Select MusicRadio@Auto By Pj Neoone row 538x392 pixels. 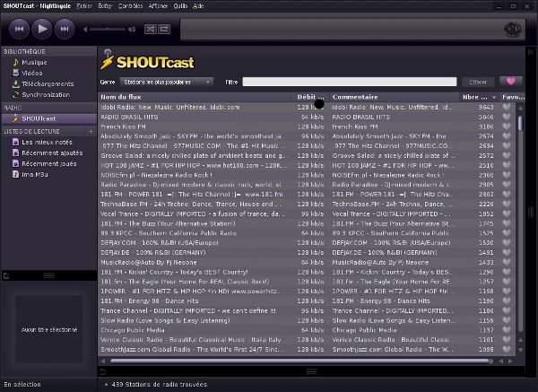[307, 262]
